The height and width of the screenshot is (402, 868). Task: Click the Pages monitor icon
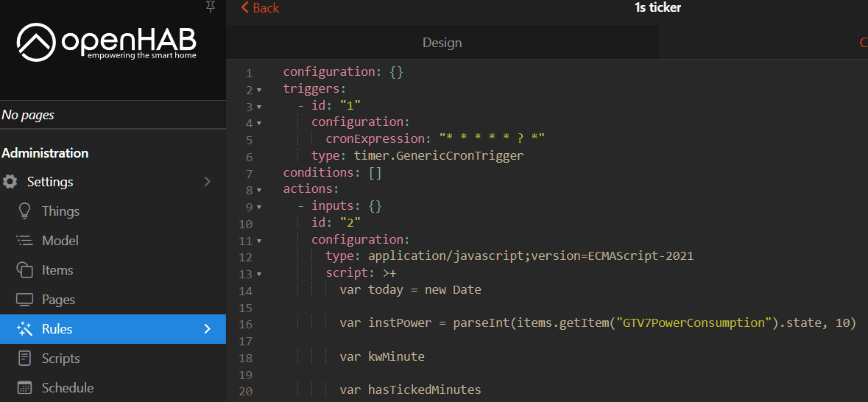(x=25, y=300)
